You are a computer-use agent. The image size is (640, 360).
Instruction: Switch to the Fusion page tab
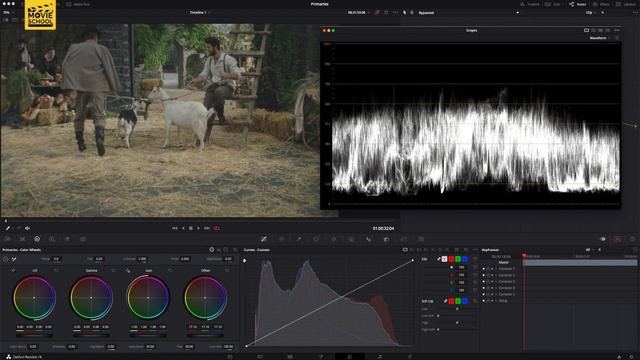click(x=320, y=357)
